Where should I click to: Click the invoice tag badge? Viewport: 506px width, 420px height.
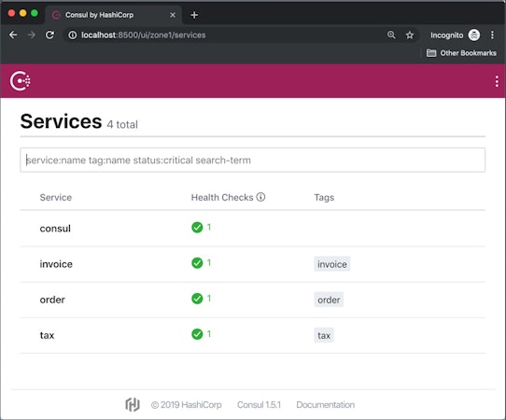tap(332, 264)
